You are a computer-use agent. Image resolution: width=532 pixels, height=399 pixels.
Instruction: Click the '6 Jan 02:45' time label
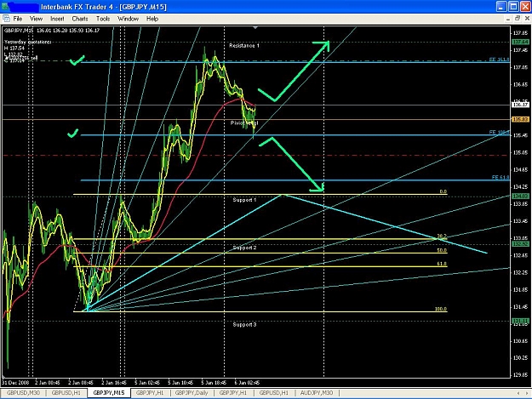click(247, 382)
